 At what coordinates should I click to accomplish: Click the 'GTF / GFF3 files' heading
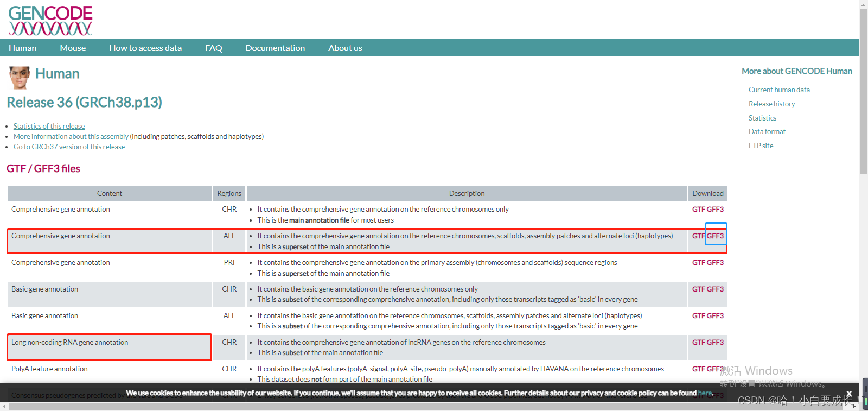tap(43, 168)
